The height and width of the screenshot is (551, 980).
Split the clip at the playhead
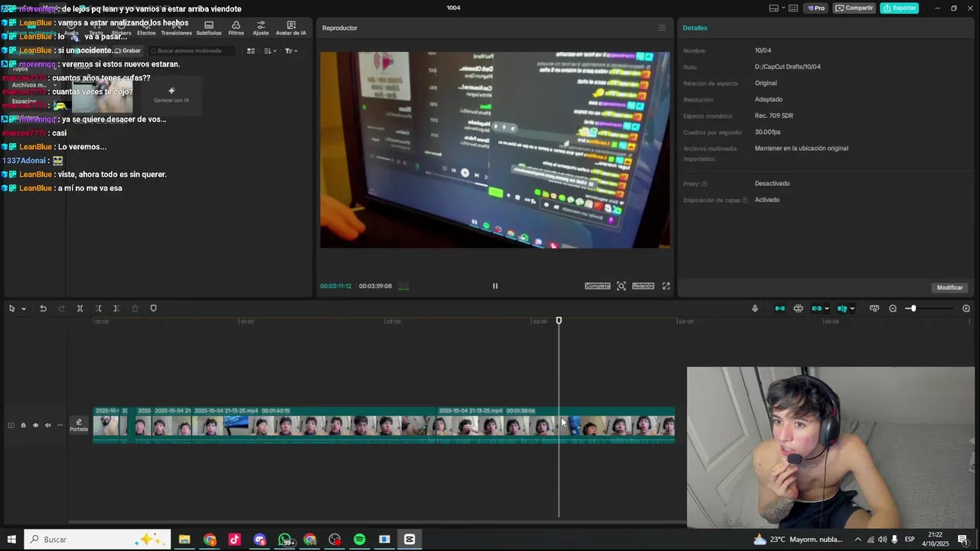(80, 308)
